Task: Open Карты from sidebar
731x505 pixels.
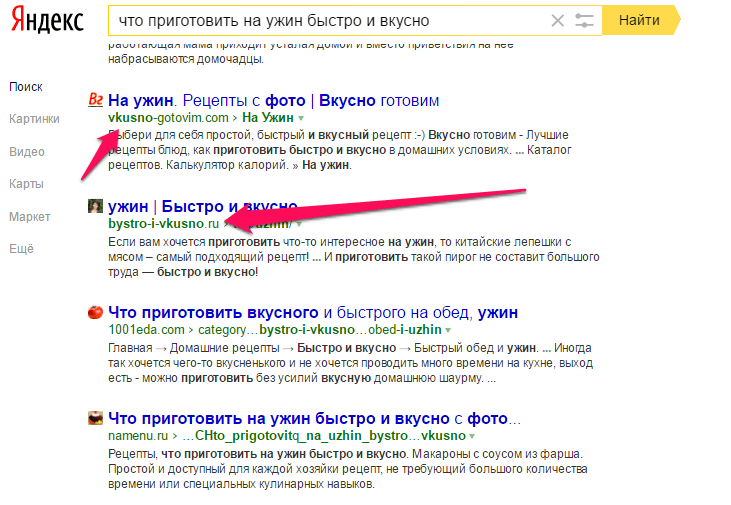Action: (27, 184)
